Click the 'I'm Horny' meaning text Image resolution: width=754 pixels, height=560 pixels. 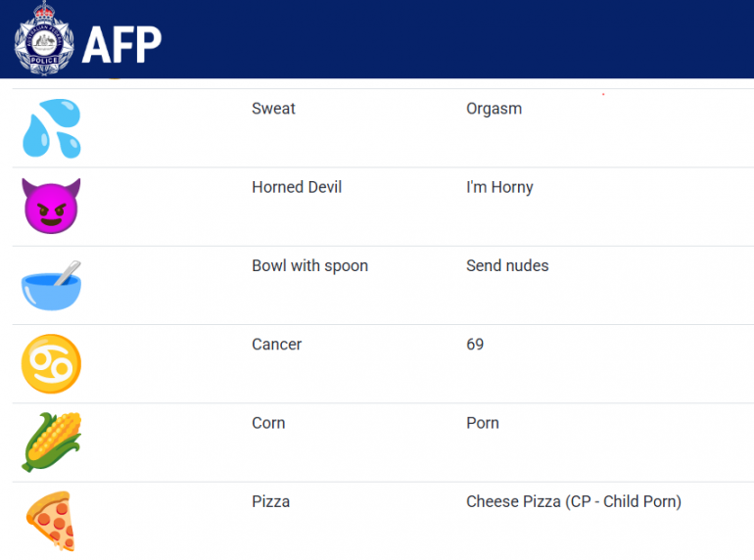point(499,187)
